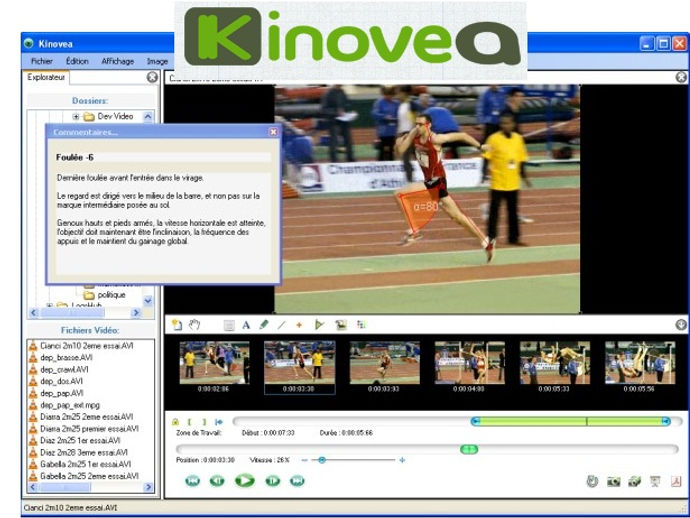Select the orange cross marker tool
Viewport: 690px width, 518px height.
(299, 325)
